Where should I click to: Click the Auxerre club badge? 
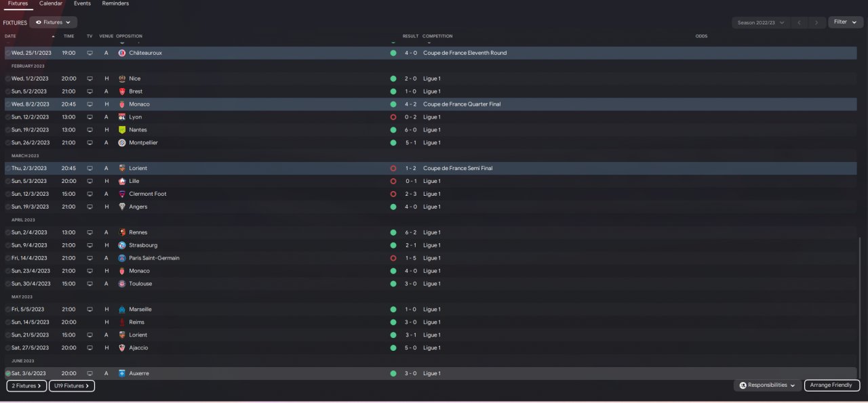coord(122,373)
